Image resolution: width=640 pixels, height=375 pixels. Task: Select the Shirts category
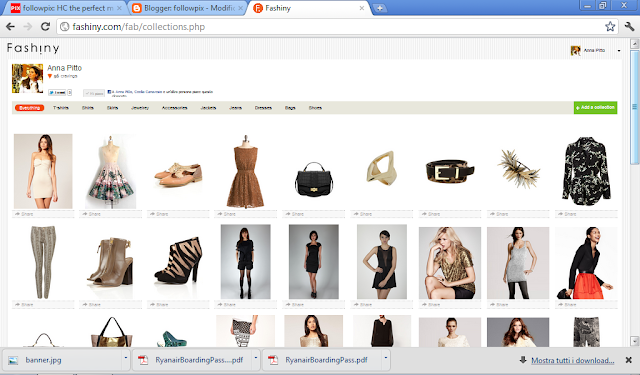click(x=88, y=108)
